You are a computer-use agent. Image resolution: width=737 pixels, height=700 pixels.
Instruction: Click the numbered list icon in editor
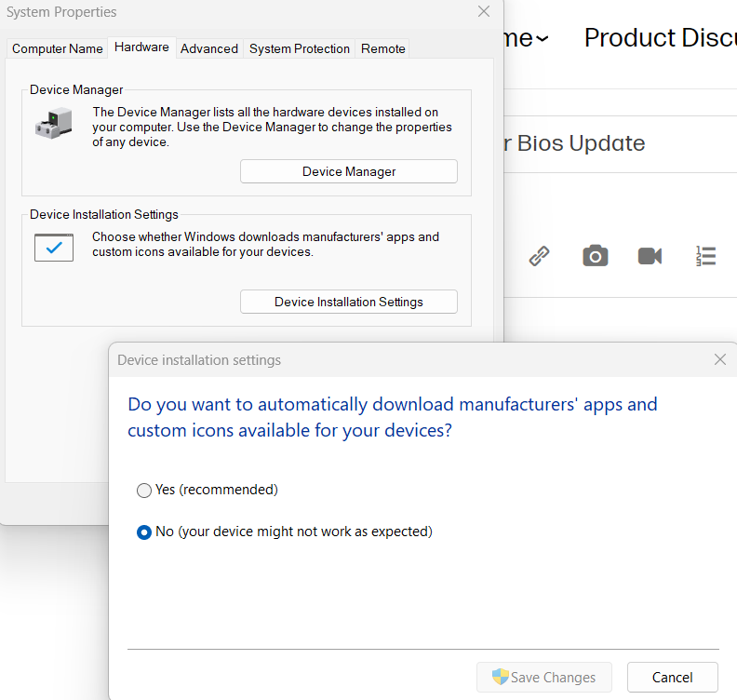[x=705, y=256]
